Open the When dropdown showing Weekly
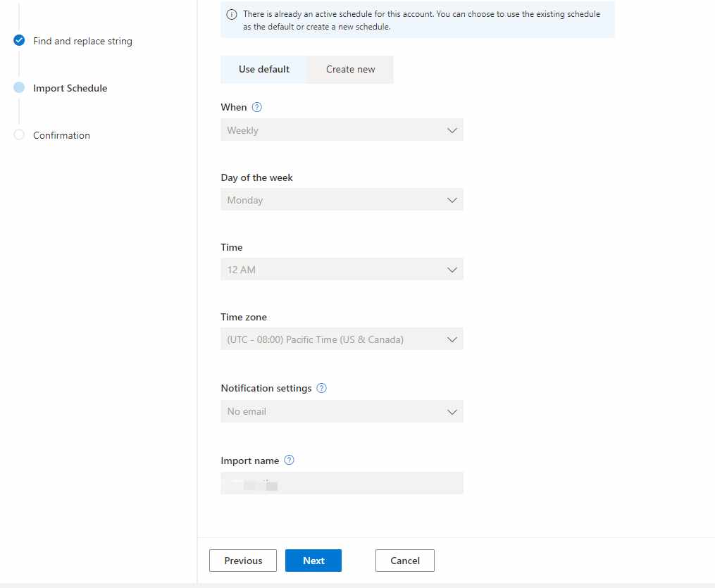715x588 pixels. (342, 130)
